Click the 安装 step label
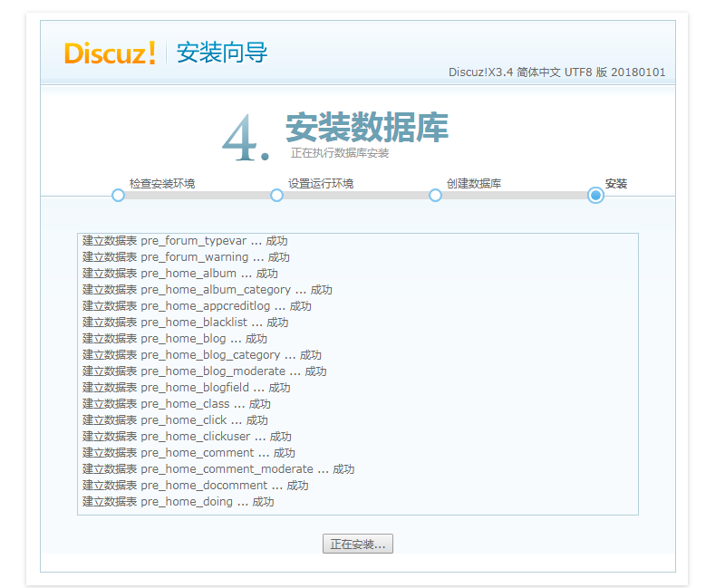 (616, 183)
